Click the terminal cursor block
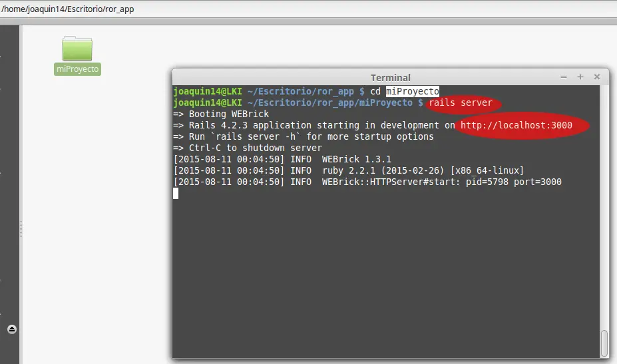617x364 pixels. click(176, 193)
